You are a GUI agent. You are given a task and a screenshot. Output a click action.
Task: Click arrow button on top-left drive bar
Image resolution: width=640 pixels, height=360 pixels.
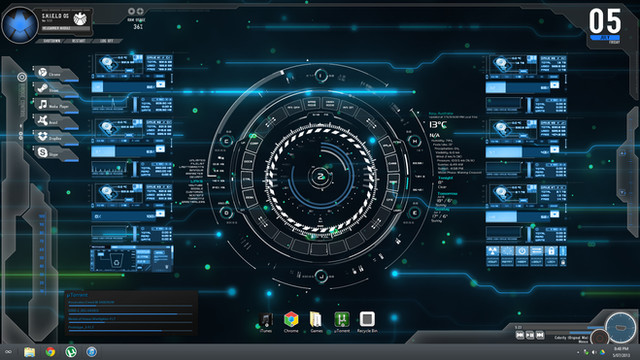(x=160, y=84)
